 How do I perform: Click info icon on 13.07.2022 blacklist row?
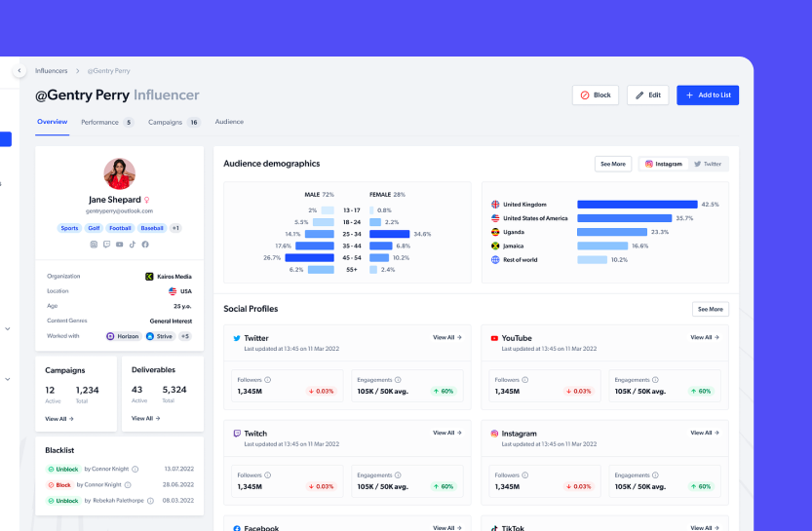point(135,470)
